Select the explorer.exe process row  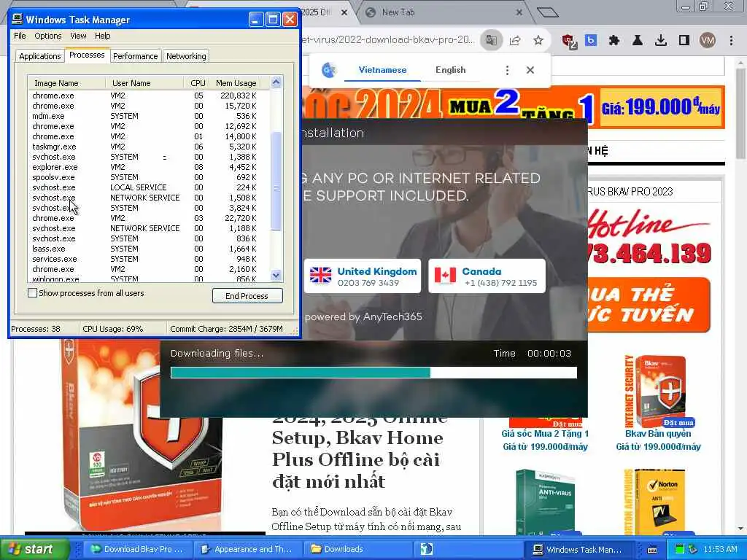pyautogui.click(x=149, y=167)
